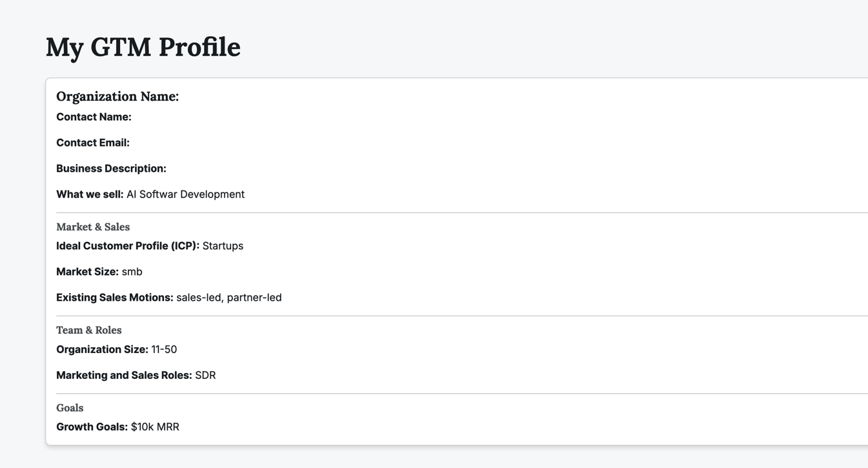Select the Market Size label
Screen dimensions: 868x468
87,272
